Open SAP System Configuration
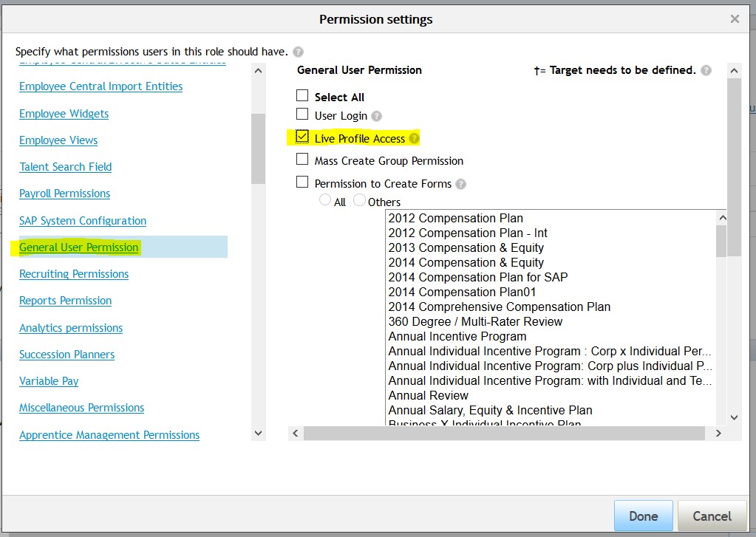Image resolution: width=756 pixels, height=537 pixels. [x=83, y=221]
